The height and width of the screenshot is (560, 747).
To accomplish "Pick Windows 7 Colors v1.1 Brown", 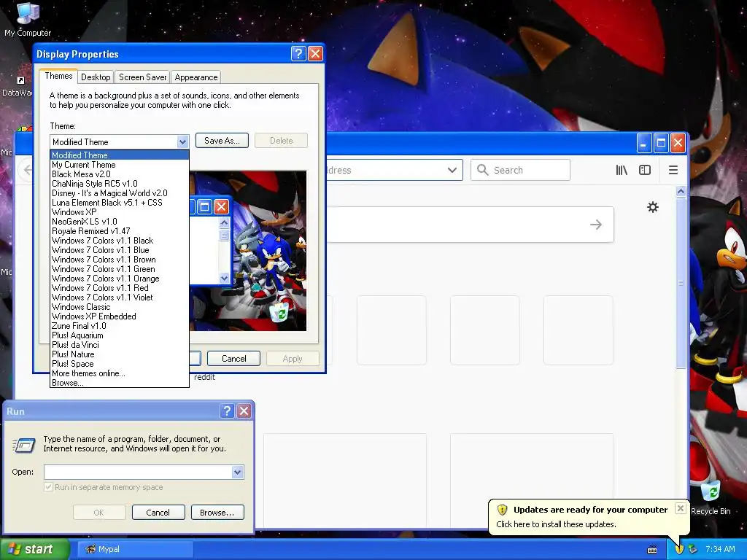I will (120, 260).
